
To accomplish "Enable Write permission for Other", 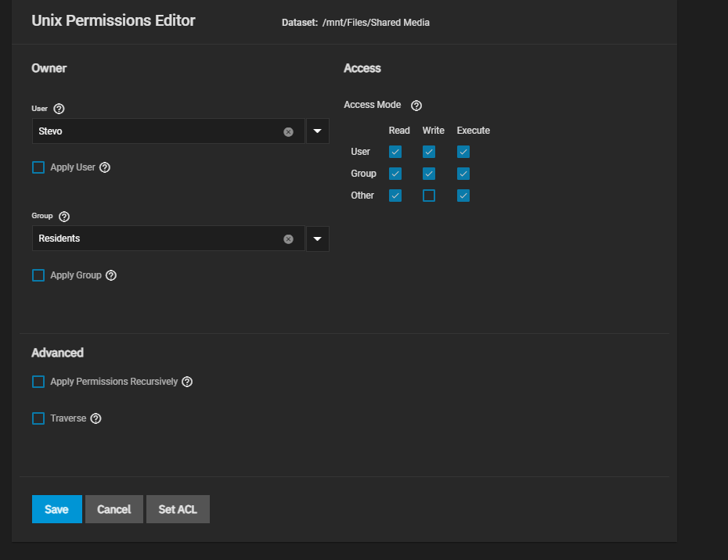I will pyautogui.click(x=429, y=196).
